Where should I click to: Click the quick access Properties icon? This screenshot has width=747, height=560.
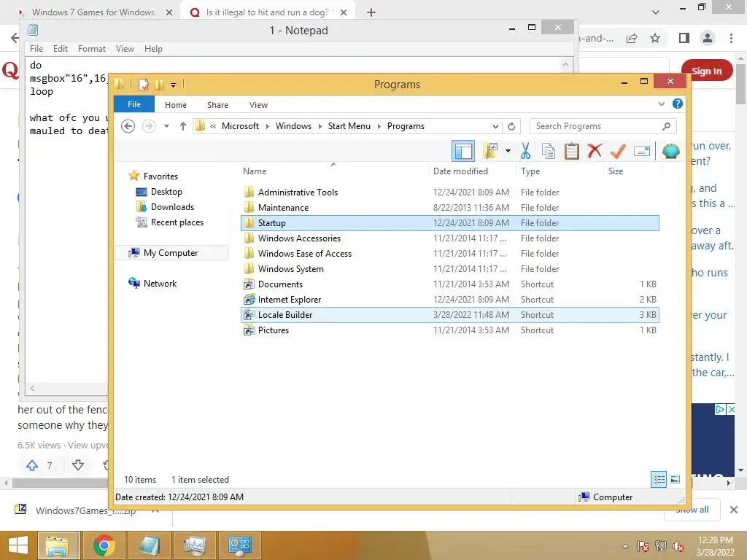coord(144,85)
